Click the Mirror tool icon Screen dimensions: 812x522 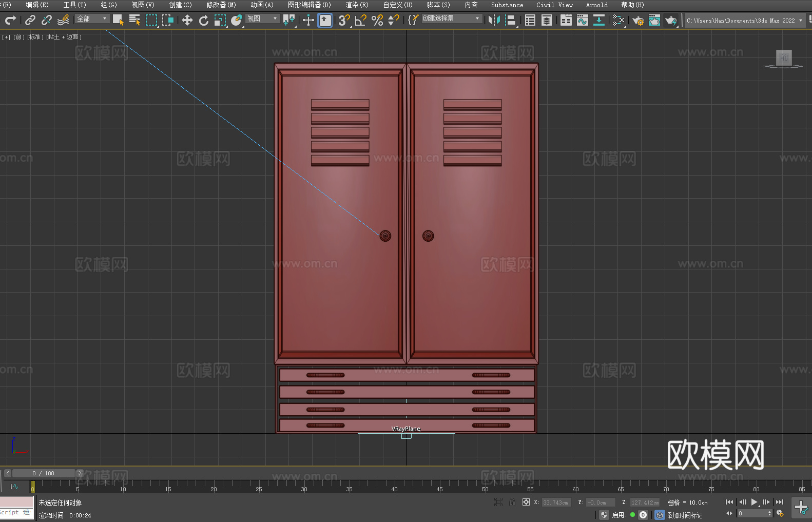coord(494,20)
